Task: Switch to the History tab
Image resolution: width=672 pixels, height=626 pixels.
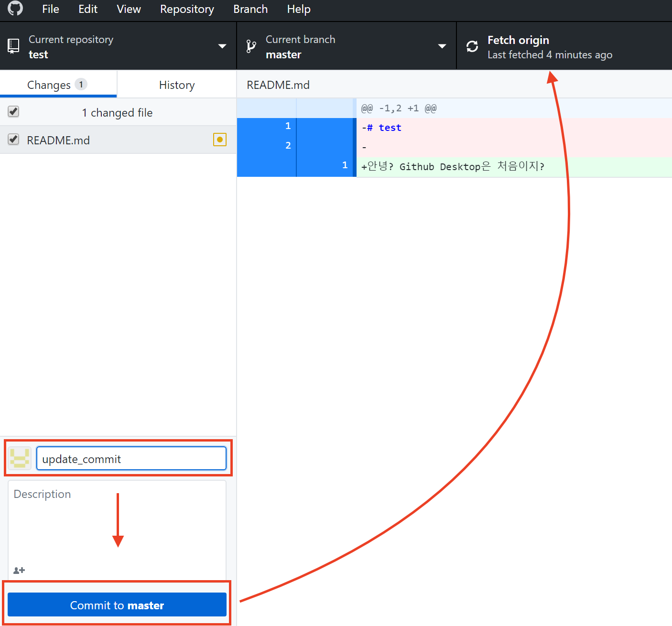Action: (177, 85)
